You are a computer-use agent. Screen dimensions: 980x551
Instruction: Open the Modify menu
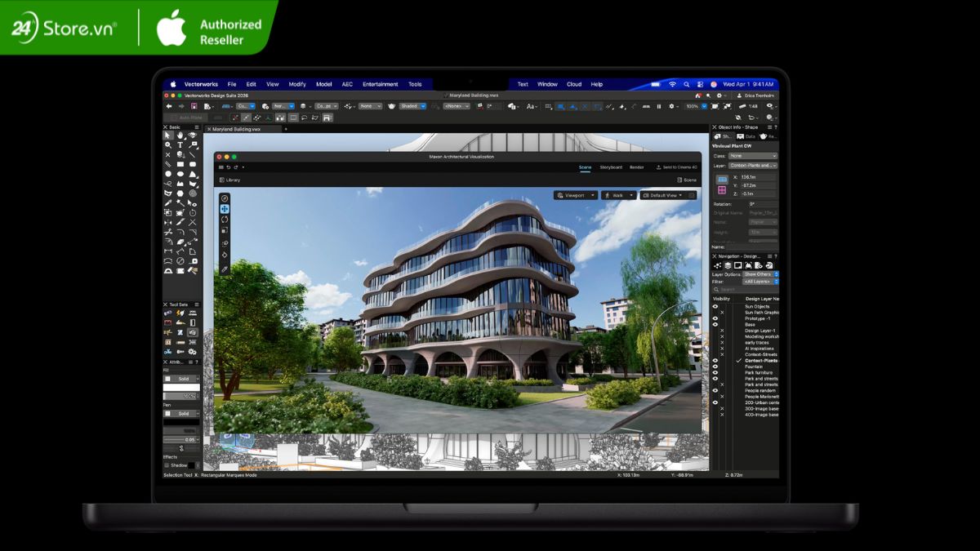(297, 84)
